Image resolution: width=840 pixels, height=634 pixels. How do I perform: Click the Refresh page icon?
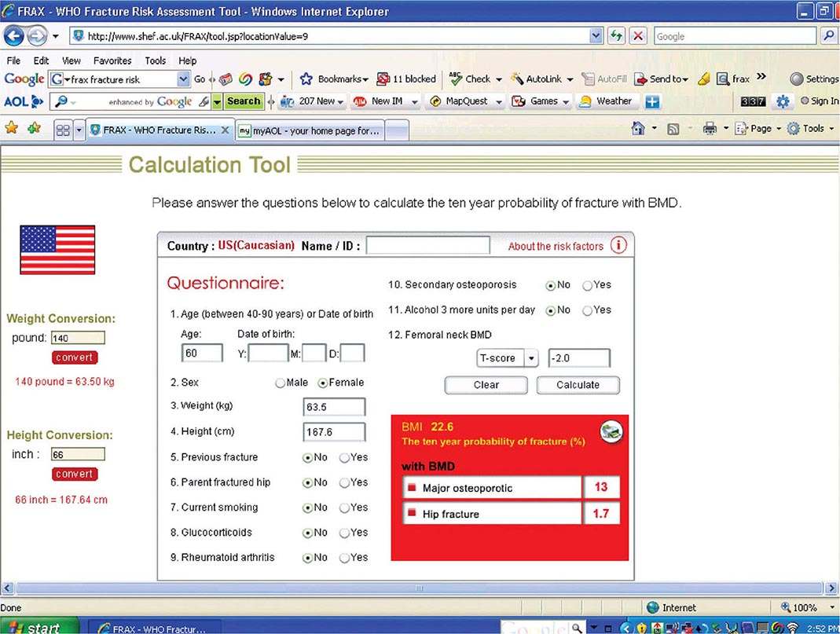coord(616,36)
